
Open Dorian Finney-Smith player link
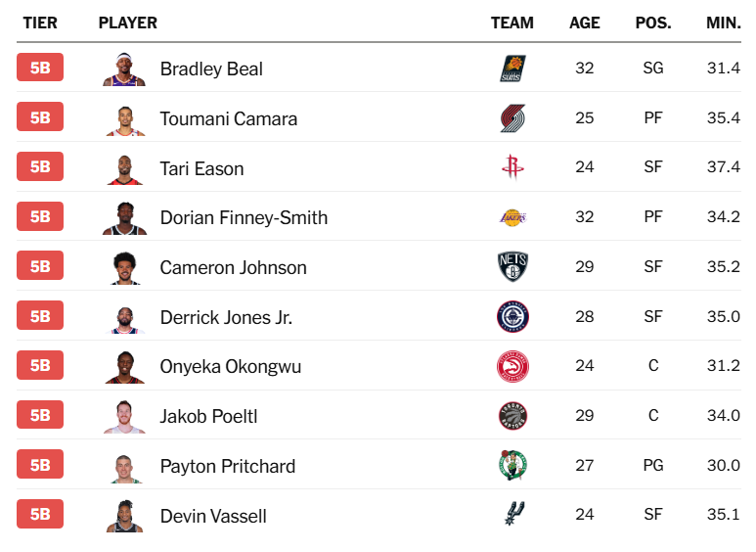[x=244, y=217]
